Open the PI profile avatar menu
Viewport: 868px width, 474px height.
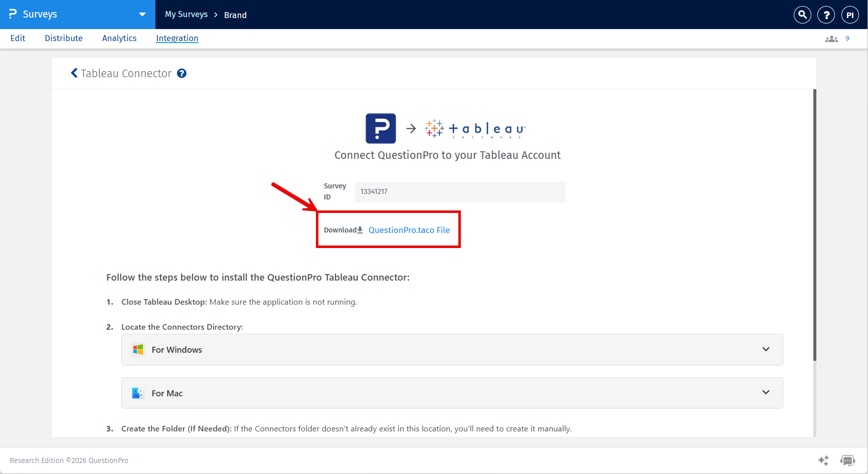pos(850,15)
